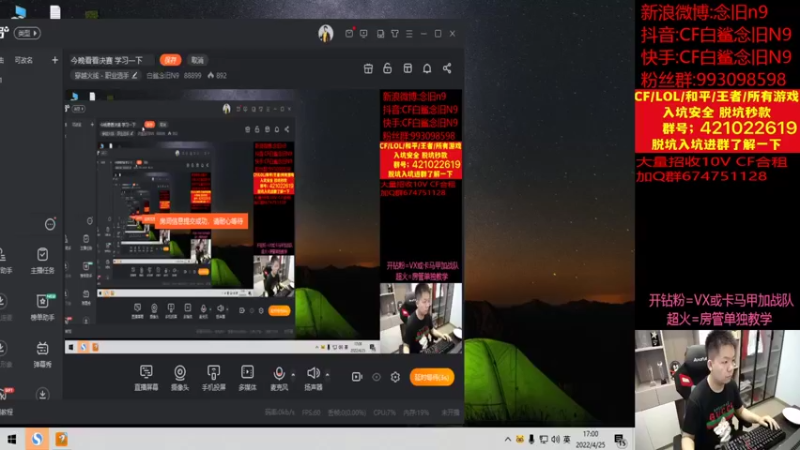This screenshot has width=800, height=450.
Task: Cancel title editing with 取消
Action: tap(197, 60)
